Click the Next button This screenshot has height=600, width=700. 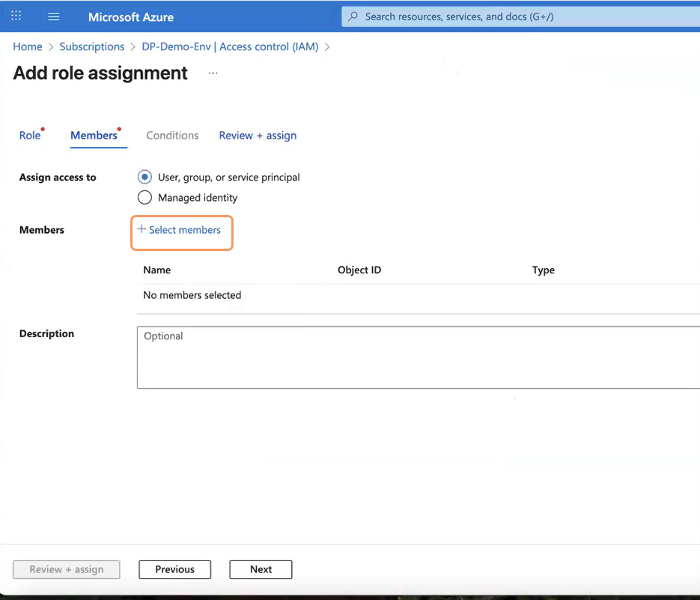click(261, 569)
